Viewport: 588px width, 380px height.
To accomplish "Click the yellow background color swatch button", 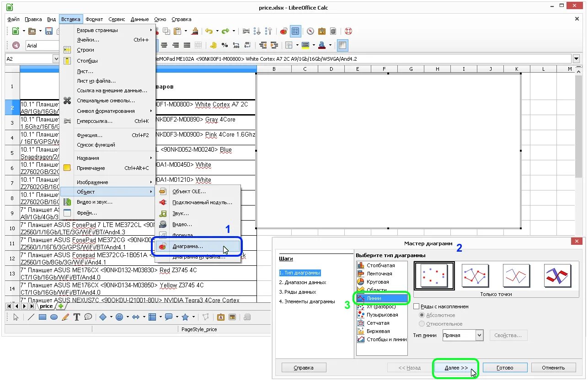I will click(305, 45).
